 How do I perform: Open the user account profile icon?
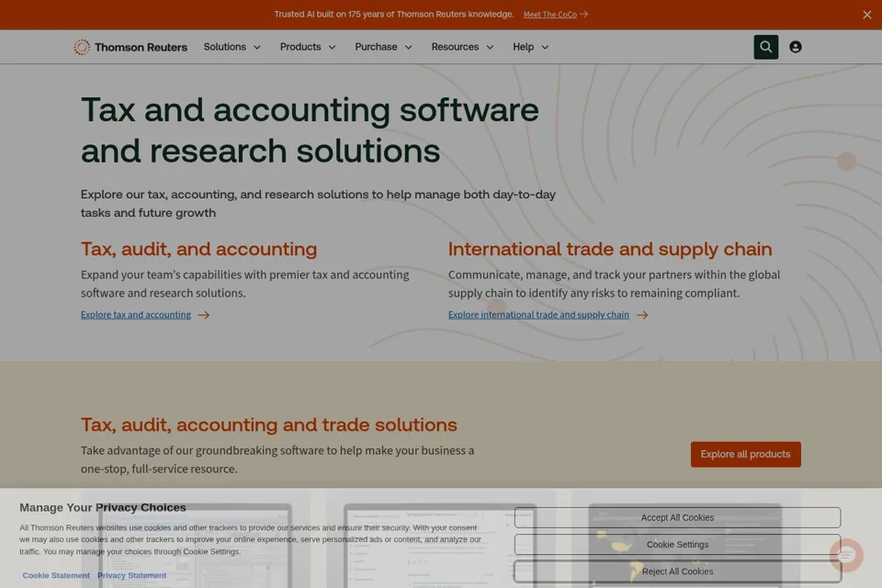coord(796,47)
